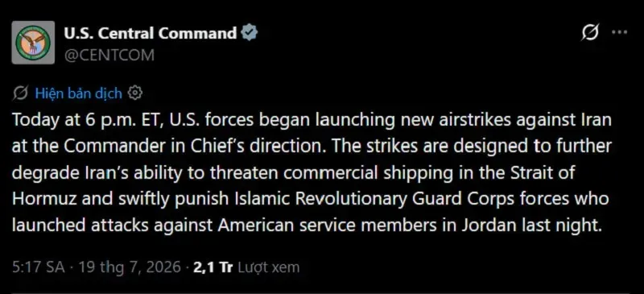Click the Lượt xem views label
This screenshot has width=644, height=294.
[x=268, y=267]
